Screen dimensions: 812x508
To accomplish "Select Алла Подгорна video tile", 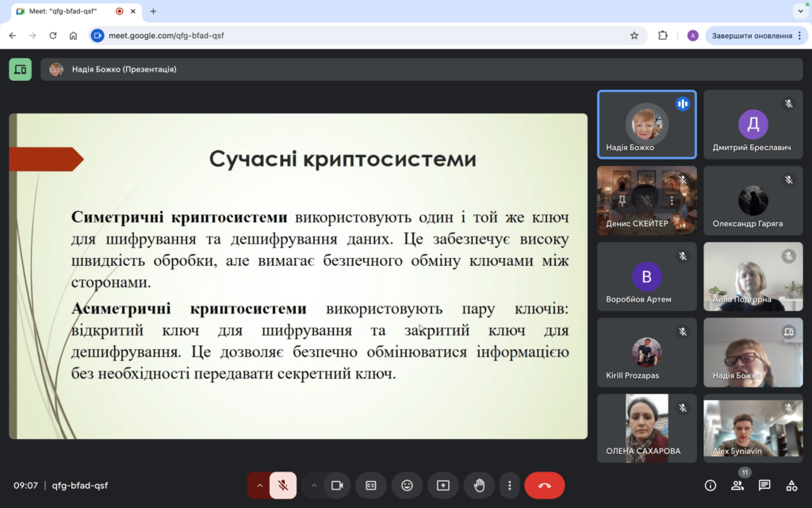I will [x=753, y=276].
